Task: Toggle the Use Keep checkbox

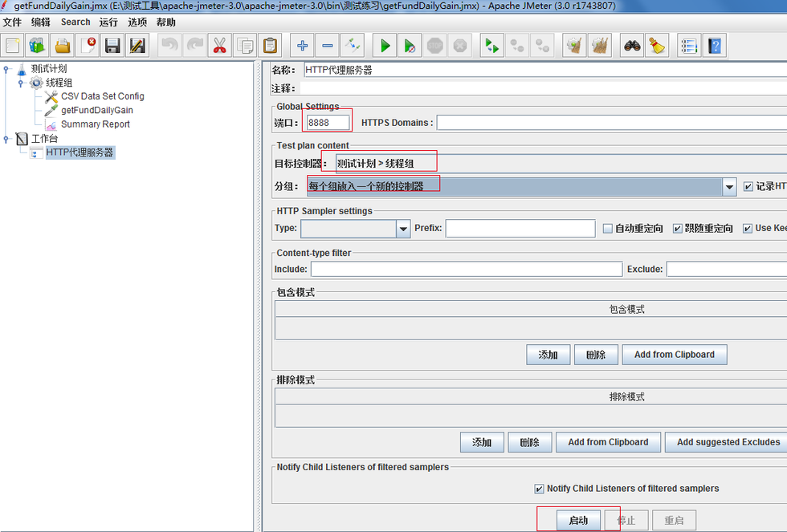Action: point(748,229)
